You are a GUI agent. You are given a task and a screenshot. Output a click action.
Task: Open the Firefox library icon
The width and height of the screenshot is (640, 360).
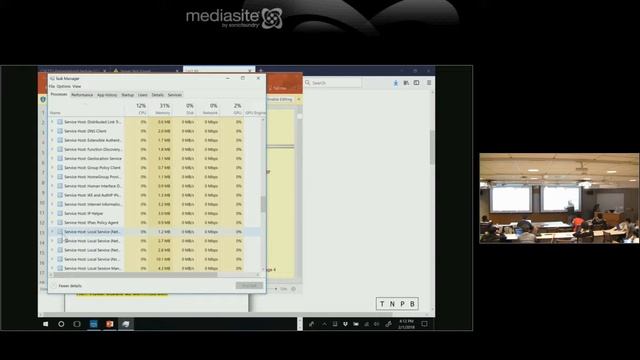pos(406,83)
